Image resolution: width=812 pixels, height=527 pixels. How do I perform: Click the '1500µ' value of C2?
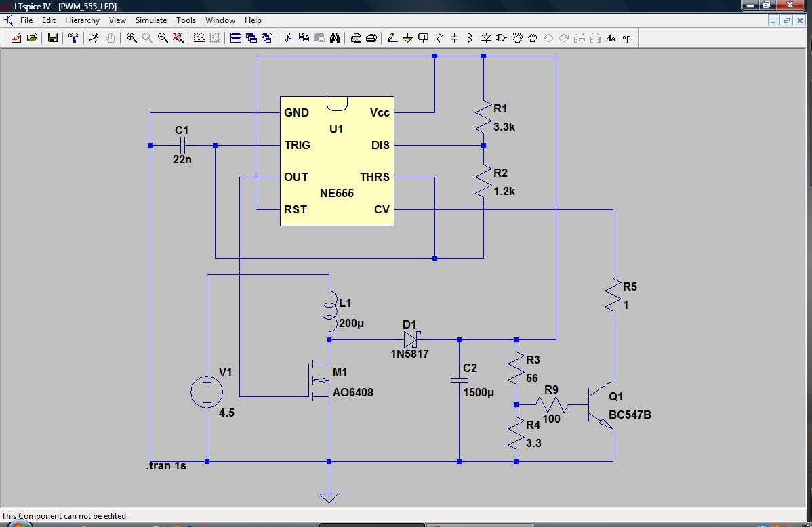coord(479,392)
